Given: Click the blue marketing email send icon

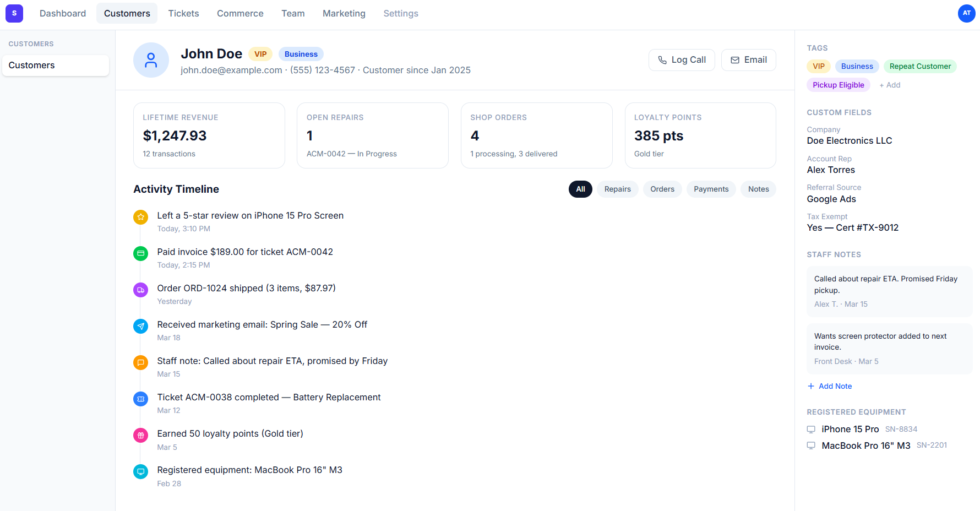Looking at the screenshot, I should coord(141,326).
